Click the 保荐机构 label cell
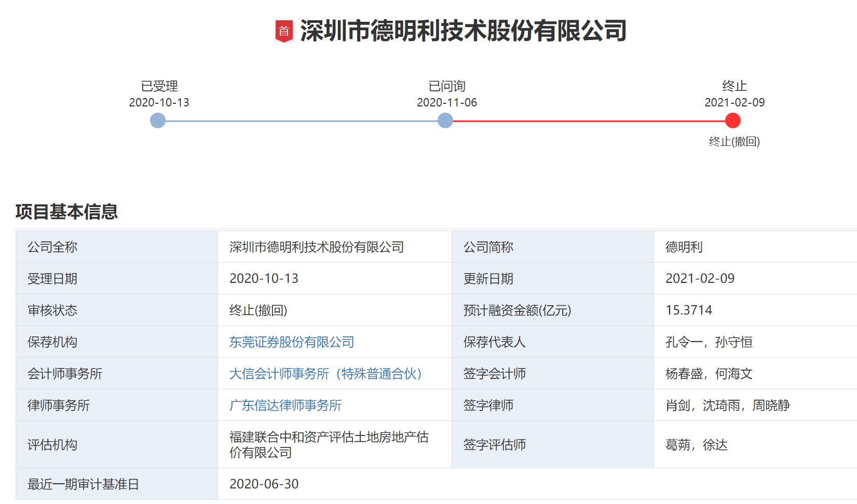The height and width of the screenshot is (504, 857). (117, 342)
